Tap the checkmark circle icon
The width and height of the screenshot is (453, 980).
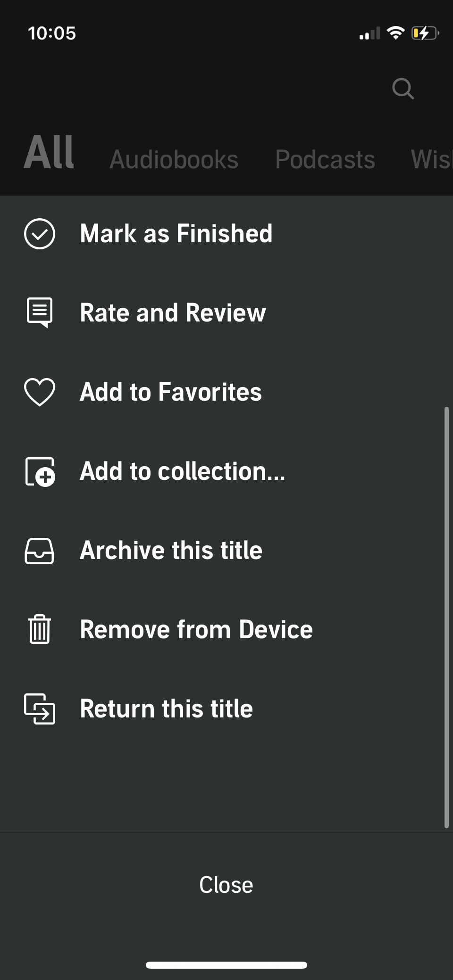pos(40,234)
